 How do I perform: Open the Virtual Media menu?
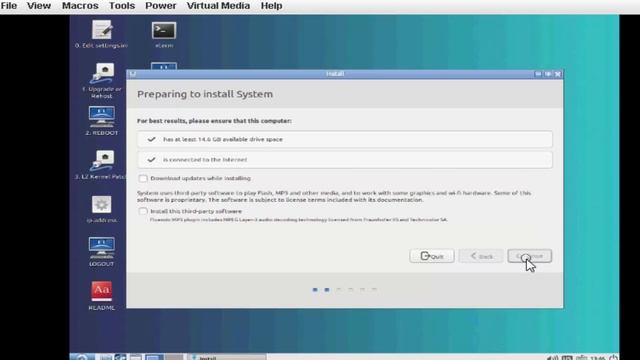point(218,6)
